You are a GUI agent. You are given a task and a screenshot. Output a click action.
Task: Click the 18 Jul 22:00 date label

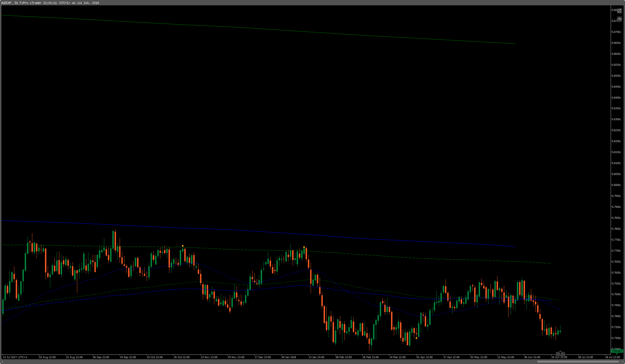click(x=612, y=357)
